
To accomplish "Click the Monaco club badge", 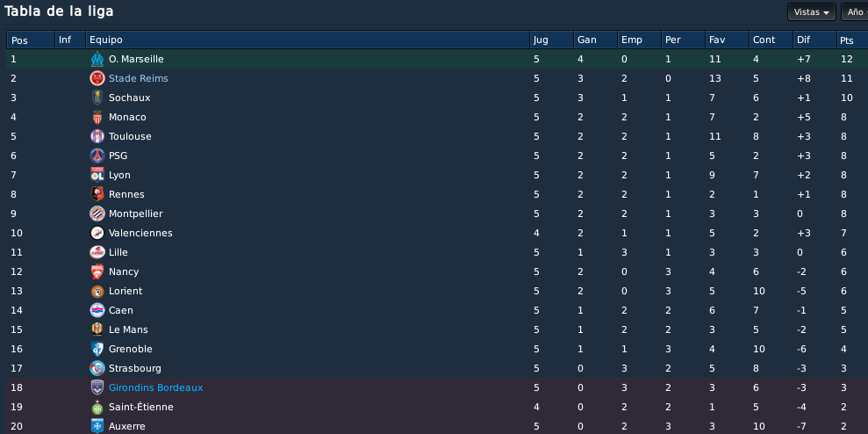I will click(97, 117).
